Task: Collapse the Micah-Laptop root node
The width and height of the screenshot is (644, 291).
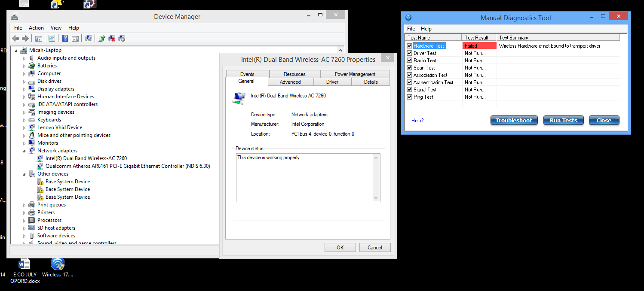Action: (x=16, y=51)
